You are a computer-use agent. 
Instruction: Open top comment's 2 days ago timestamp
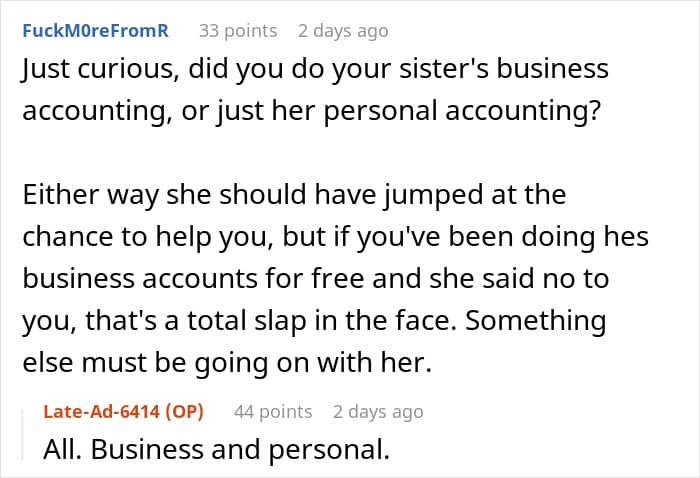[x=343, y=31]
